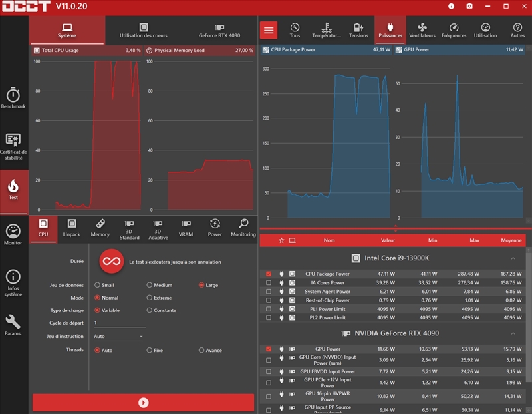
Task: Click the Cycle de départ input field
Action: pyautogui.click(x=120, y=323)
